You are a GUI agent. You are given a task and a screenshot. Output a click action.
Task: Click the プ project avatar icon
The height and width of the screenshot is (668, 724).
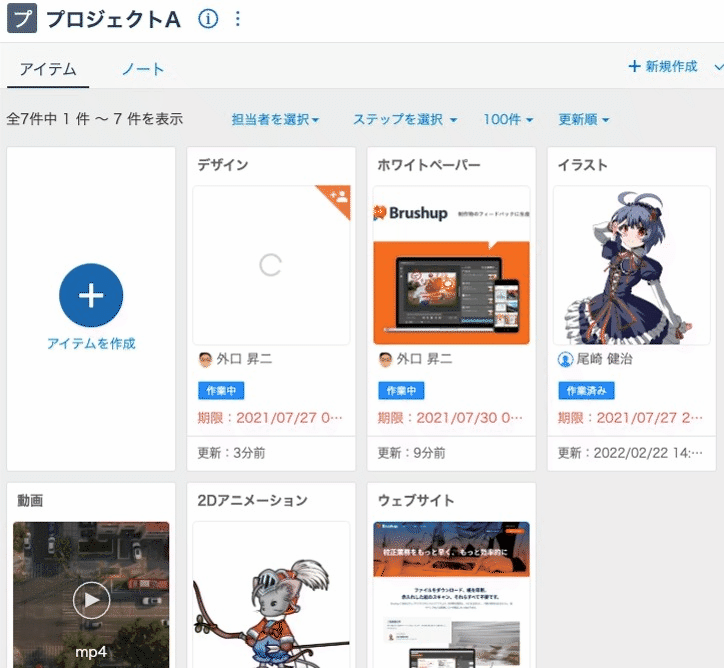point(22,19)
